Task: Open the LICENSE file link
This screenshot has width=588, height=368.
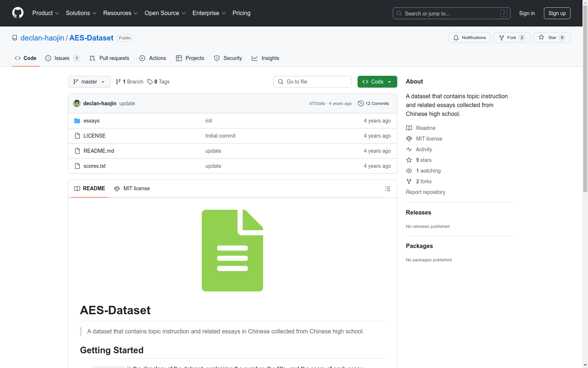Action: pyautogui.click(x=94, y=136)
